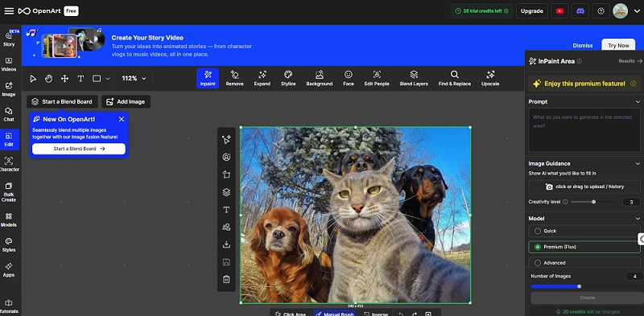Select the Remove tool tab

tap(234, 78)
